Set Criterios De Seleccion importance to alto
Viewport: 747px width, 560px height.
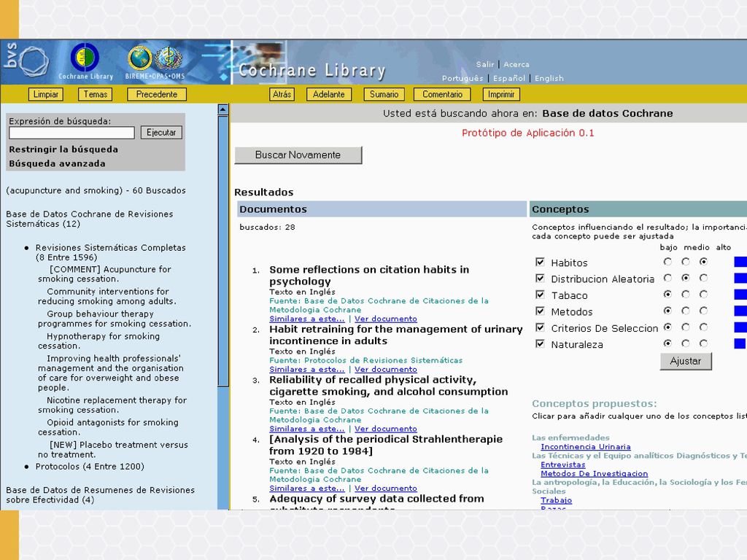click(703, 327)
